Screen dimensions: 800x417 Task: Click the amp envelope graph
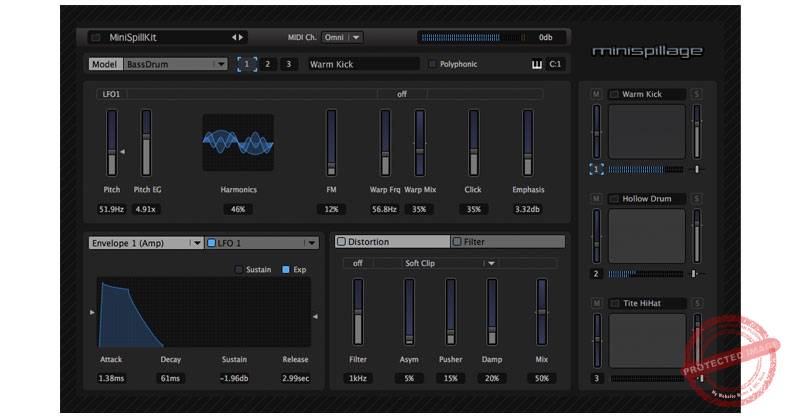(x=204, y=312)
